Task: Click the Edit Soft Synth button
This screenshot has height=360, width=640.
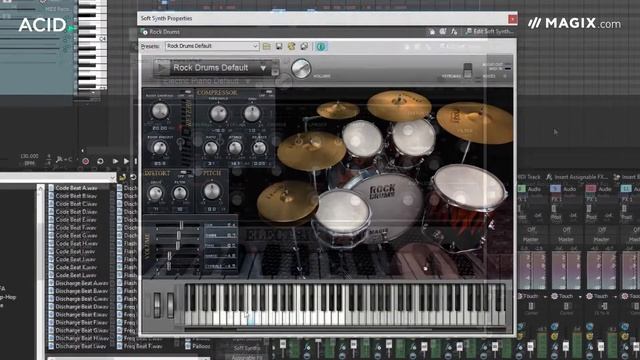Action: 489,31
